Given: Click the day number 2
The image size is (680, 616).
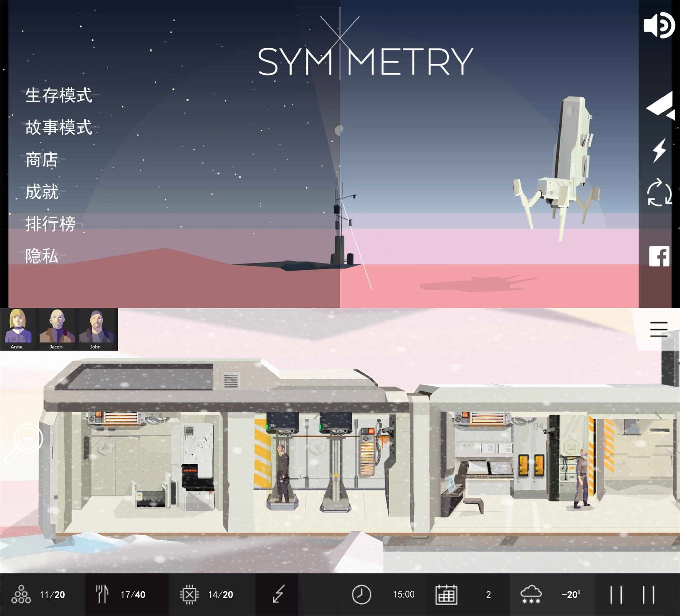Looking at the screenshot, I should [x=489, y=595].
